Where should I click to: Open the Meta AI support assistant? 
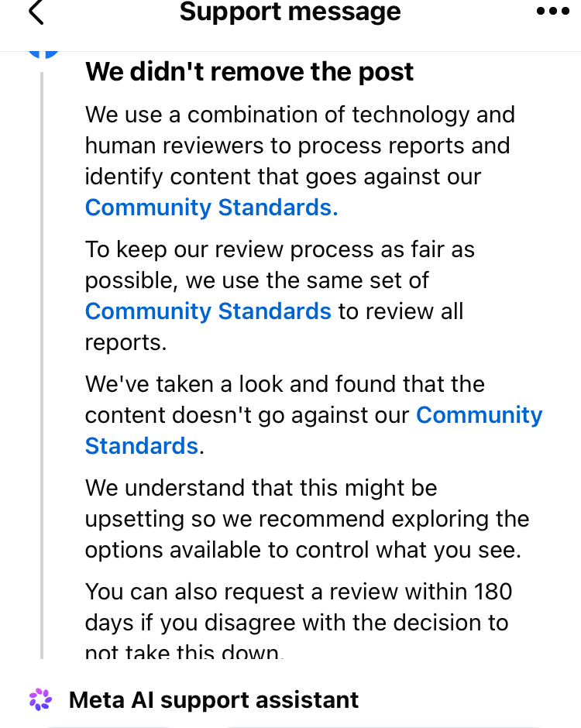pos(214,699)
